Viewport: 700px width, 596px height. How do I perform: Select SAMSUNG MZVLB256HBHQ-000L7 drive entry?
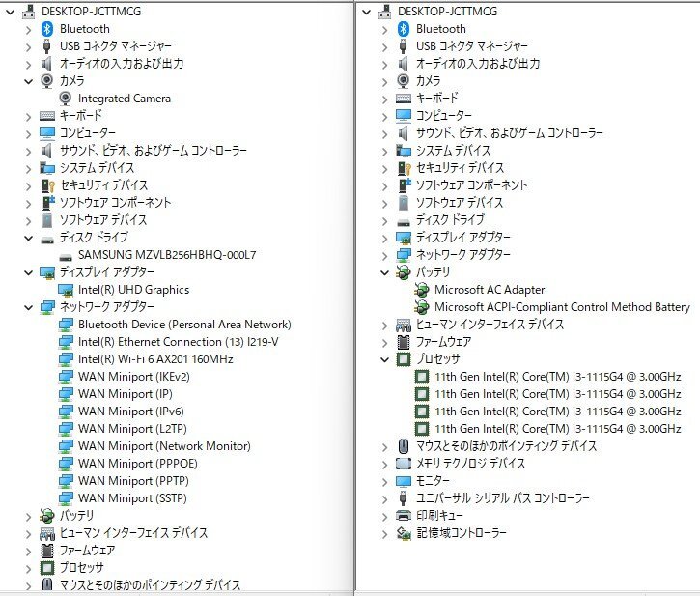point(167,255)
